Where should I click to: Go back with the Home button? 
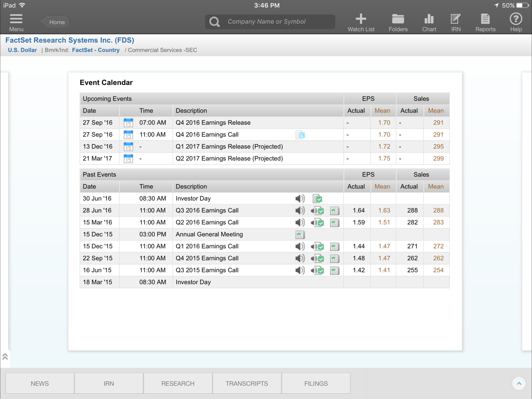(x=55, y=22)
